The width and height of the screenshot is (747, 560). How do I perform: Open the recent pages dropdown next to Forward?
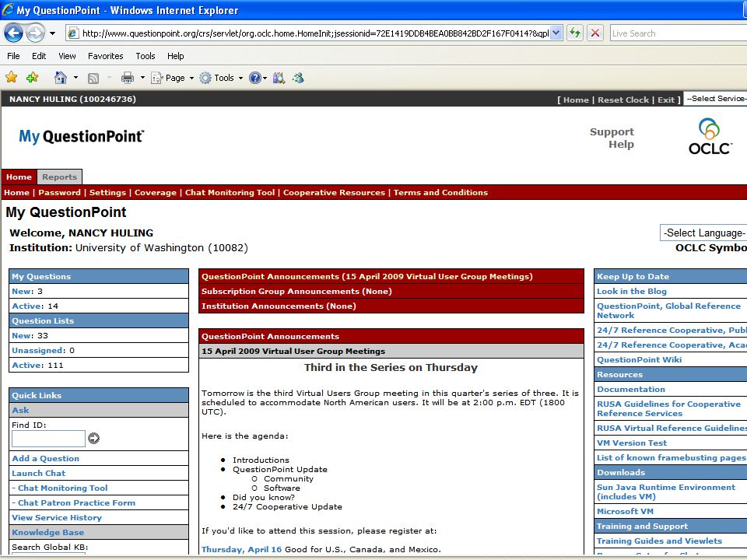[52, 33]
